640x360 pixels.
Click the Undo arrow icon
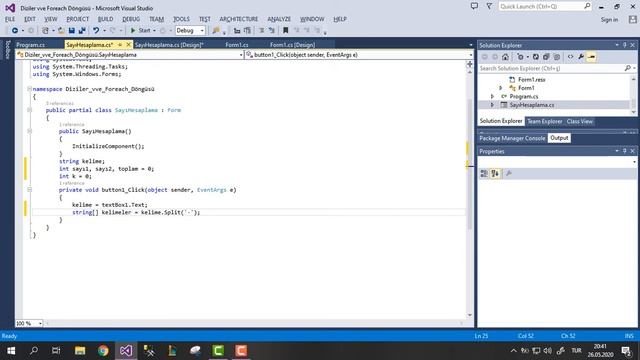(96, 31)
